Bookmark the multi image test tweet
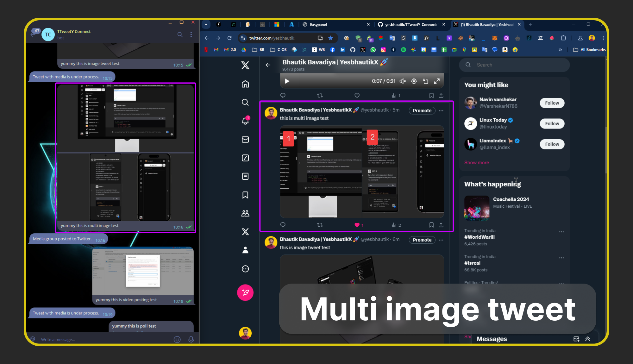Viewport: 633px width, 364px height. (431, 225)
